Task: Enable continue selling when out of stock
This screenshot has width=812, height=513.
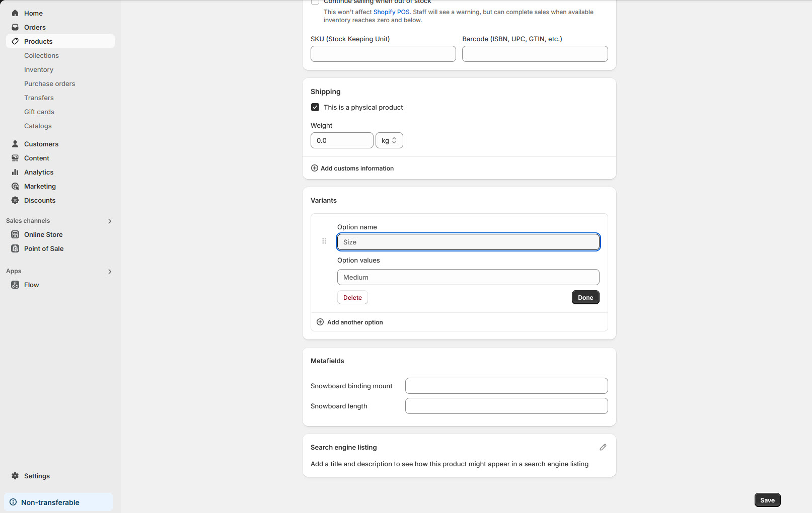Action: tap(315, 2)
